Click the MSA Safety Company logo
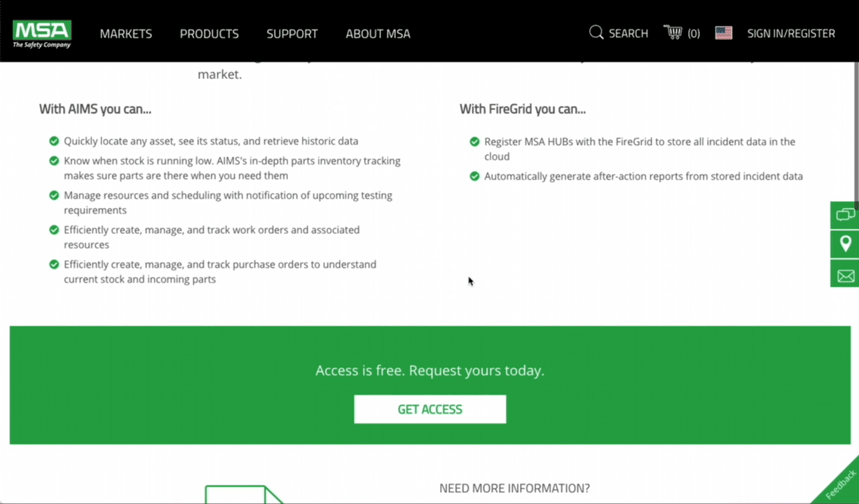The width and height of the screenshot is (859, 504). 42,34
